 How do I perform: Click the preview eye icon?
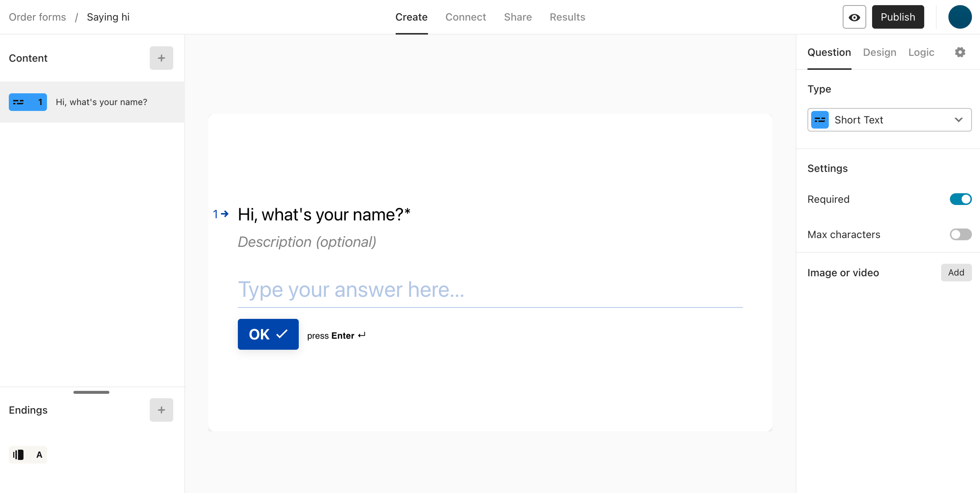(854, 17)
